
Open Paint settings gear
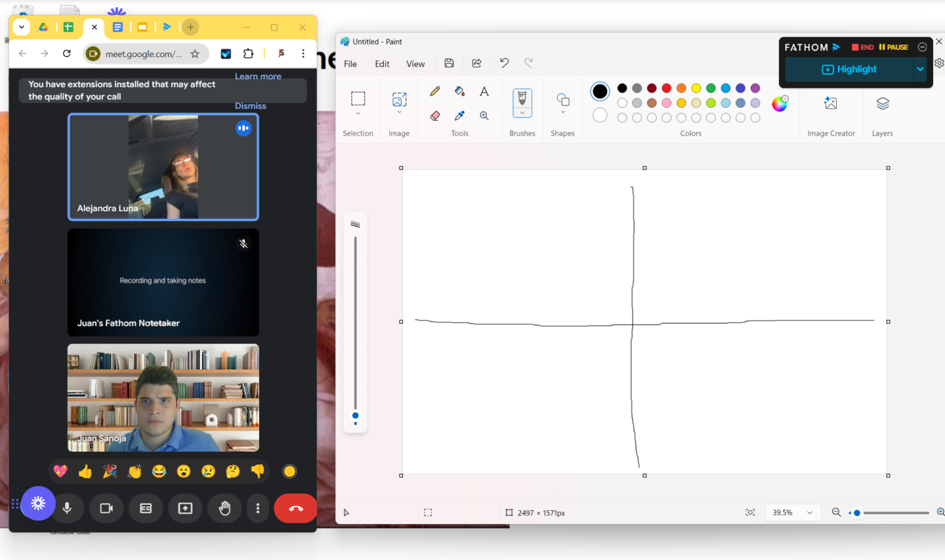tap(939, 63)
